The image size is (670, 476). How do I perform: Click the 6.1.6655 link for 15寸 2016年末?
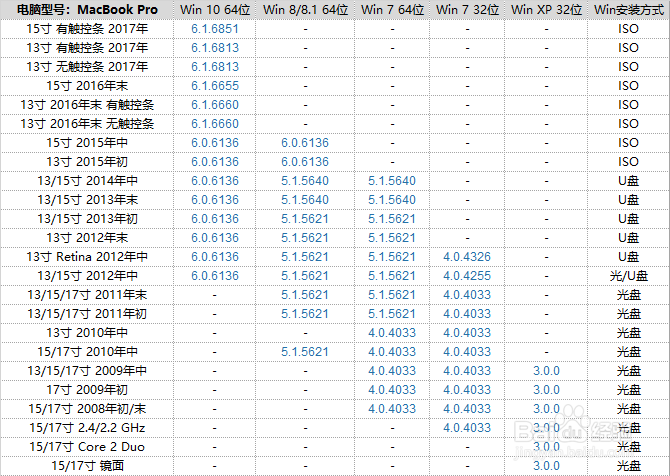215,86
